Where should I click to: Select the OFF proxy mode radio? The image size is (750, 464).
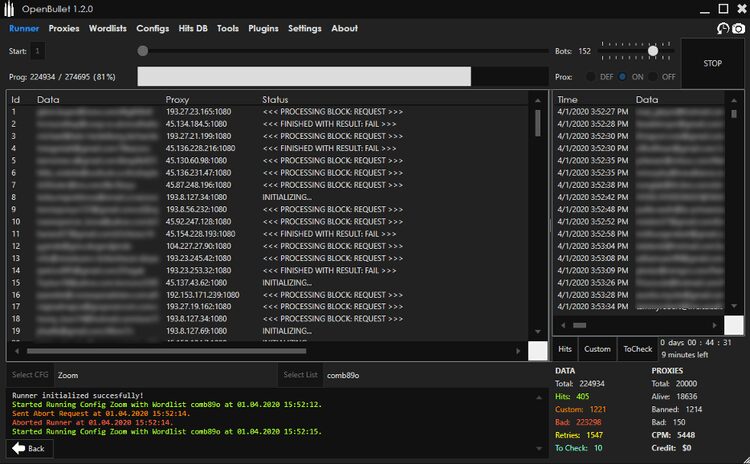654,76
